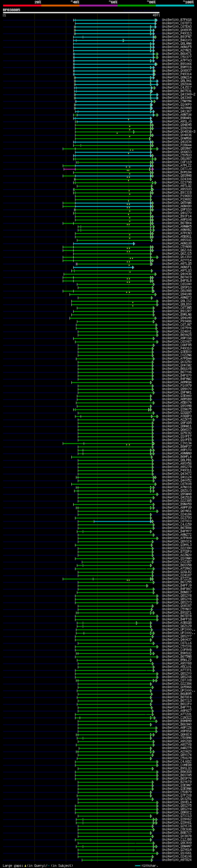This screenshot has height=868, width=197.
Task: Open hit UniRef100_Q7F2X8
Action: (x=177, y=796)
